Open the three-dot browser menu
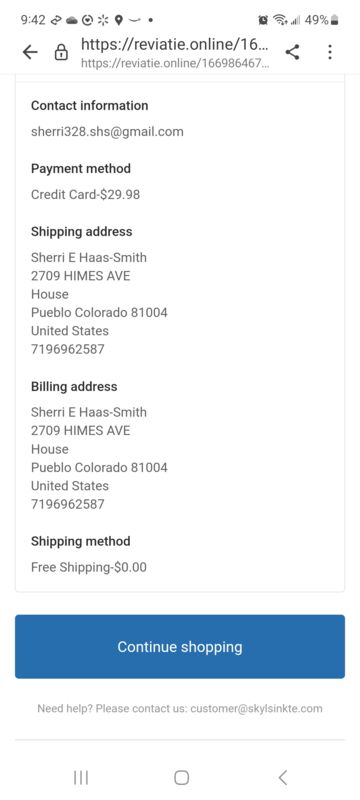This screenshot has width=360, height=800. point(330,52)
